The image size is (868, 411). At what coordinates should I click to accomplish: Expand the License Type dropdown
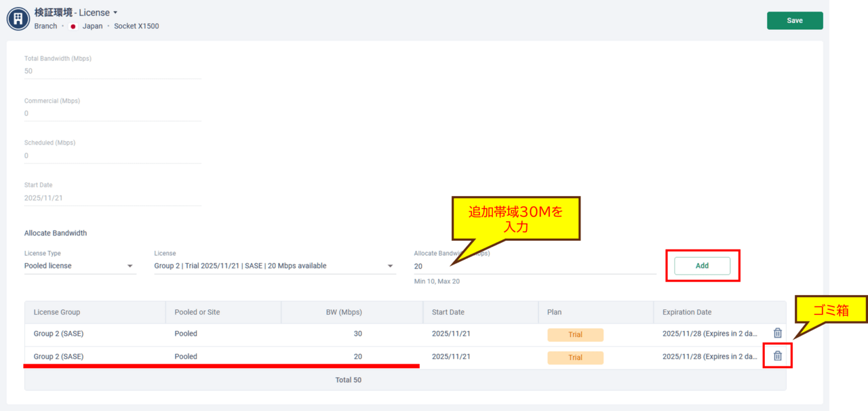pos(130,266)
